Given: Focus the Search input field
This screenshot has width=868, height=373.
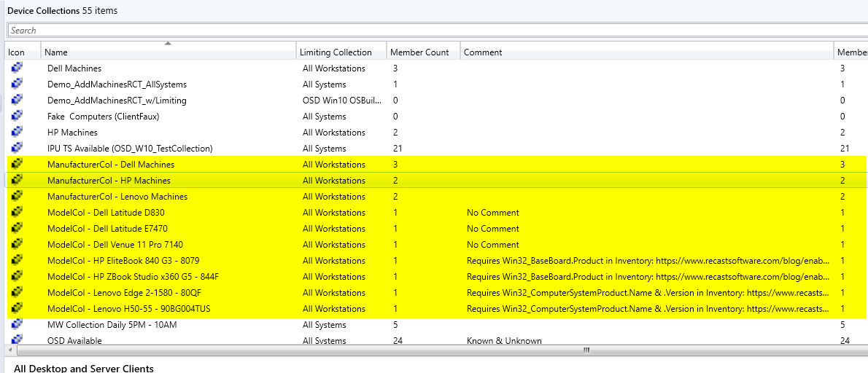Looking at the screenshot, I should tap(438, 31).
